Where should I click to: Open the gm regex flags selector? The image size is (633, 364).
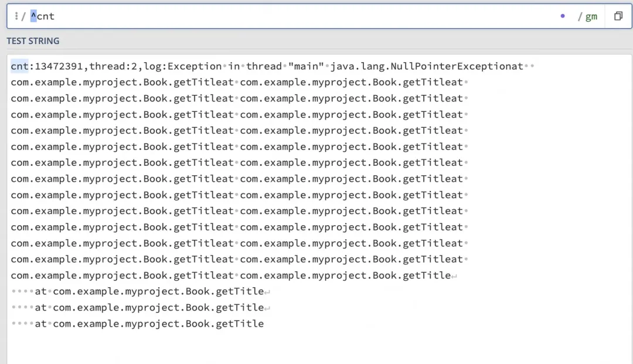591,16
